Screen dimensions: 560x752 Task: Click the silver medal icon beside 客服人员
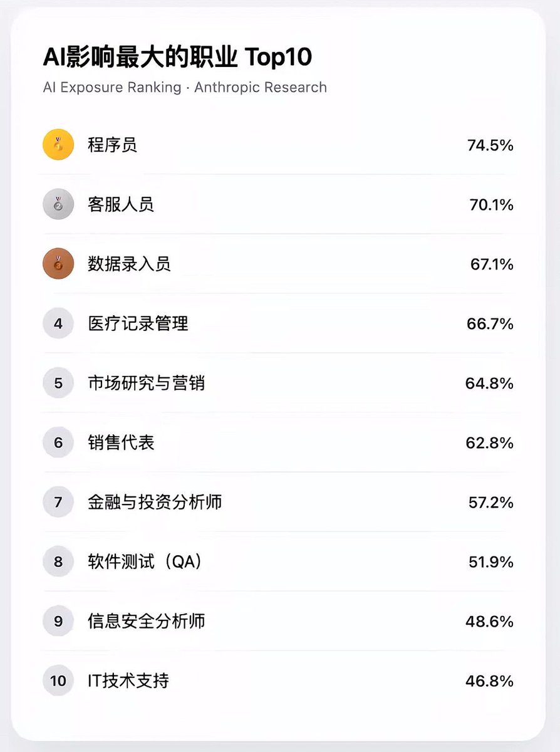58,204
